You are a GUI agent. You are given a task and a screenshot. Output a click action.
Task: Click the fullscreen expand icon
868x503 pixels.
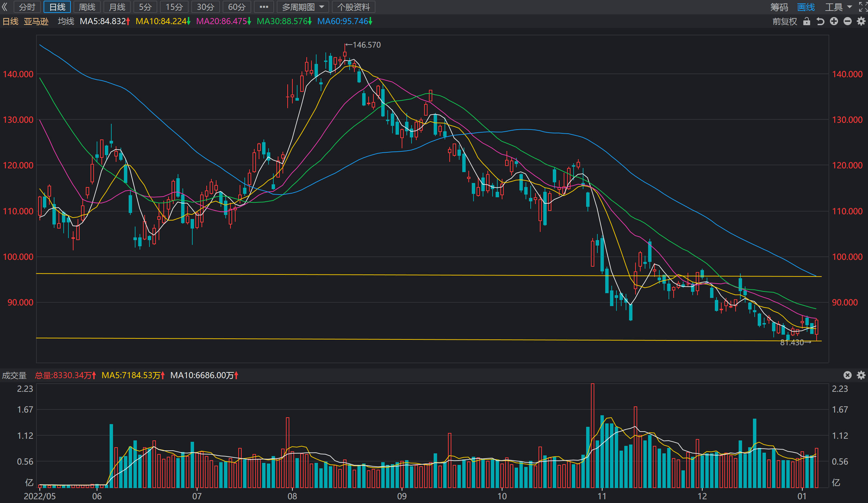(863, 7)
